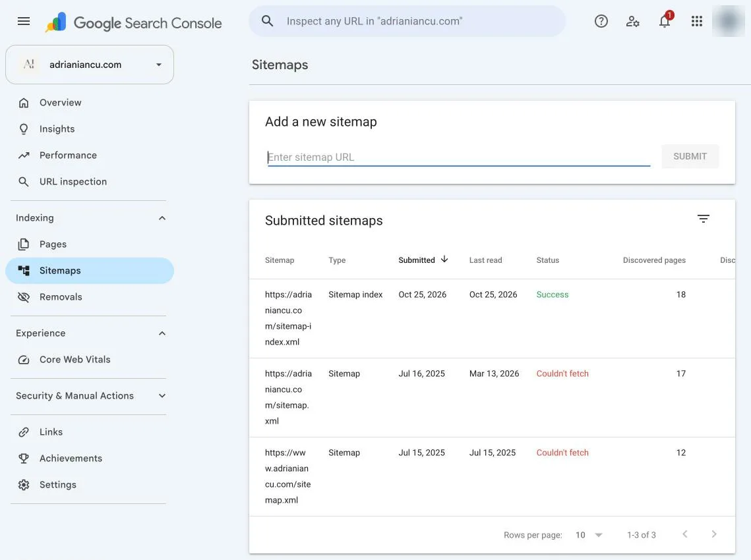Click the Achievements trophy icon
The height and width of the screenshot is (560, 751).
click(24, 458)
